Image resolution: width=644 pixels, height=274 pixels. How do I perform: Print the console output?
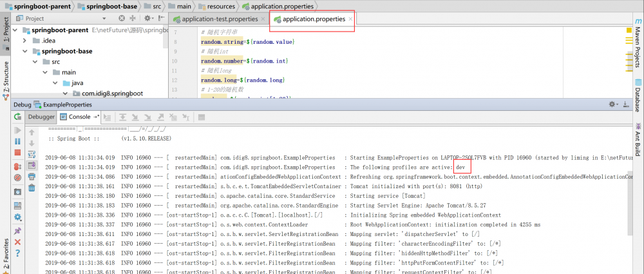(32, 177)
